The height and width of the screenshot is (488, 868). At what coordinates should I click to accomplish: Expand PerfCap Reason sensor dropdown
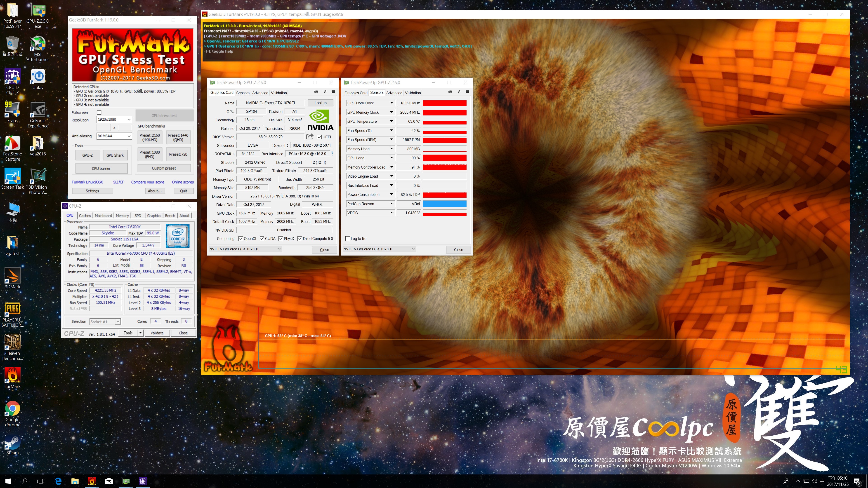[x=392, y=204]
